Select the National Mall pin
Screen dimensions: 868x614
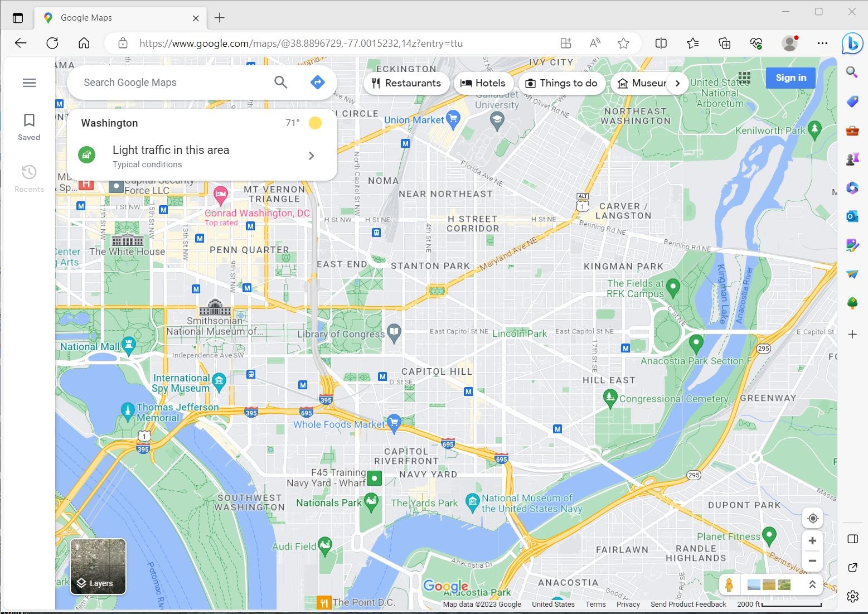coord(129,346)
